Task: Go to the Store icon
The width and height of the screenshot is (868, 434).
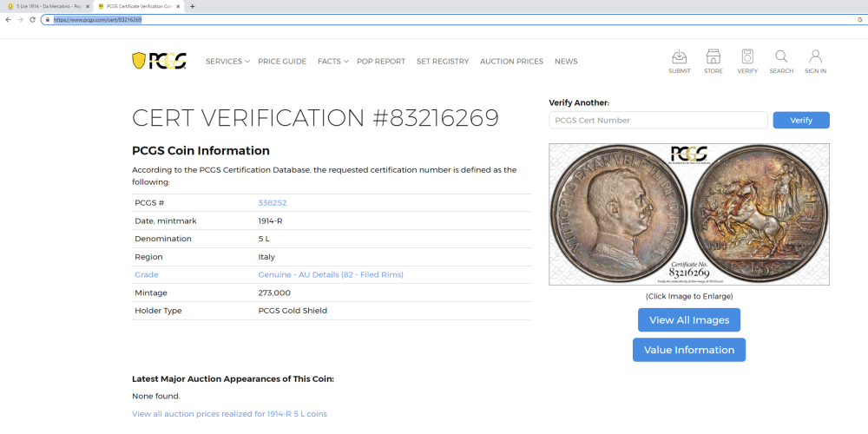Action: (x=713, y=58)
